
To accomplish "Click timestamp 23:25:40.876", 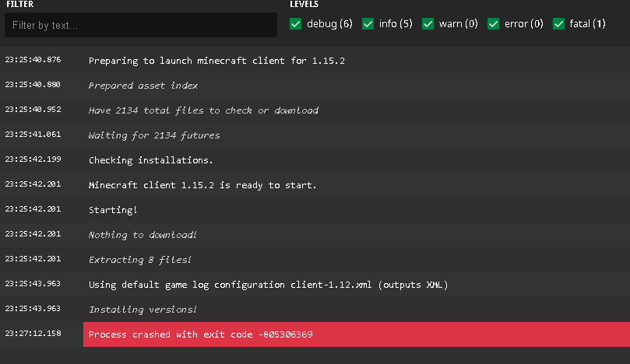I will coord(33,60).
